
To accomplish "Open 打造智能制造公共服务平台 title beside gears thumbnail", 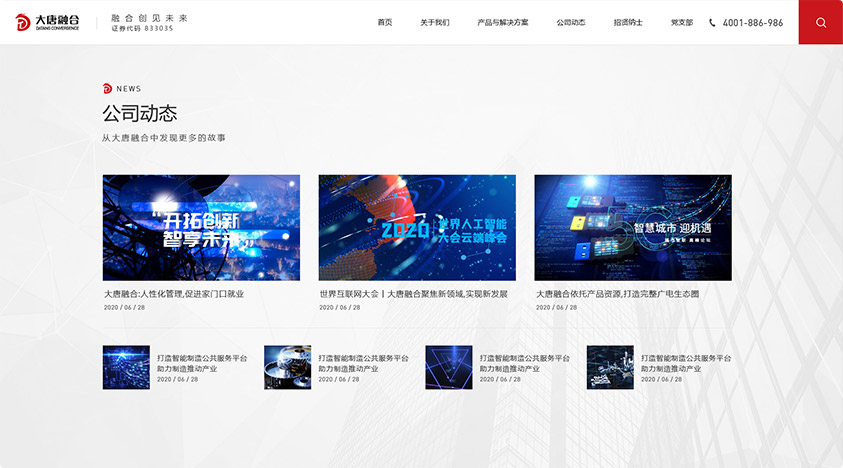I will 363,363.
